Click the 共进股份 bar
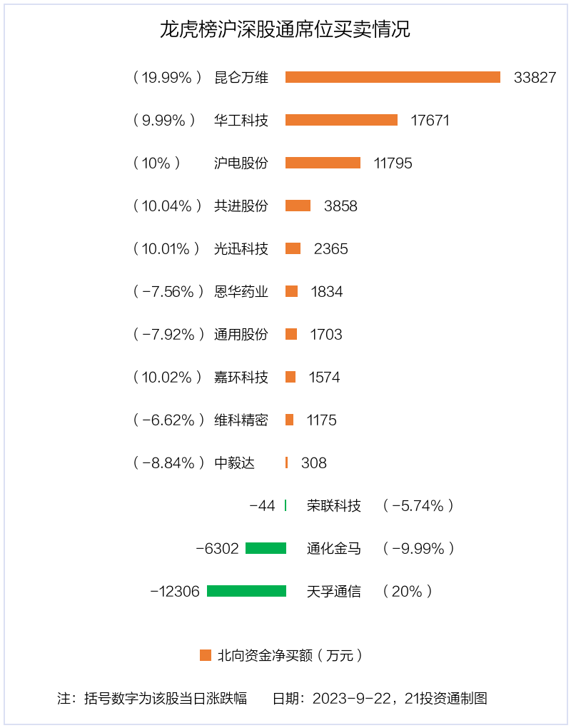571x728 pixels. coord(298,206)
